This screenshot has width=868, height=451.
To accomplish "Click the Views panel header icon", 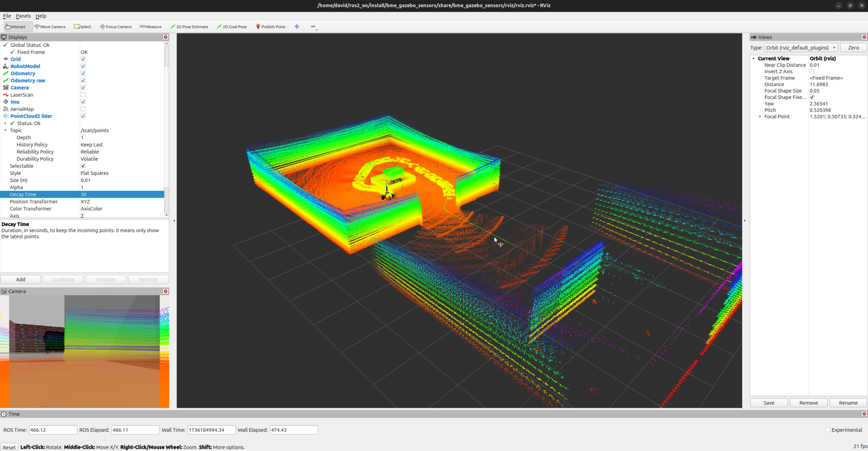I will (754, 37).
